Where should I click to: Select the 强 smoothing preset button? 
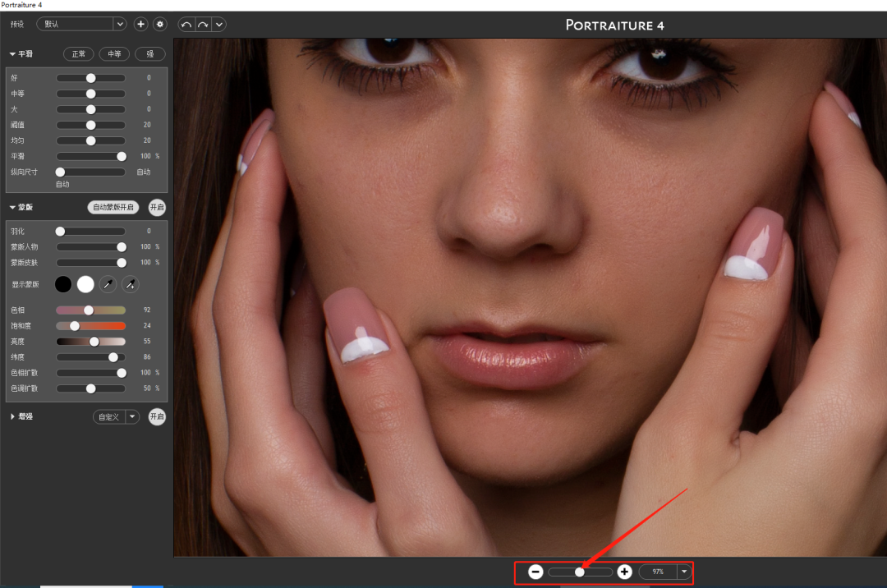150,53
